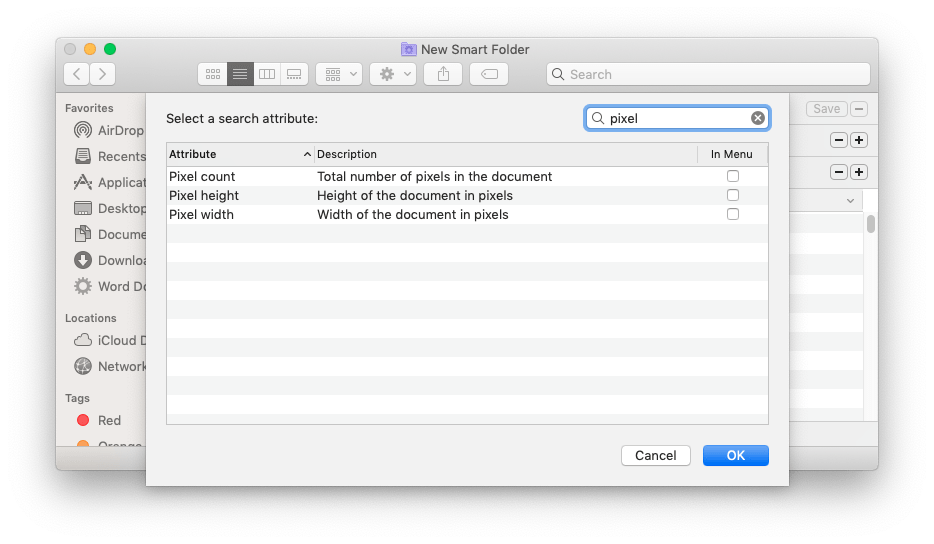Select the Red tag in sidebar
This screenshot has width=934, height=544.
click(x=99, y=421)
